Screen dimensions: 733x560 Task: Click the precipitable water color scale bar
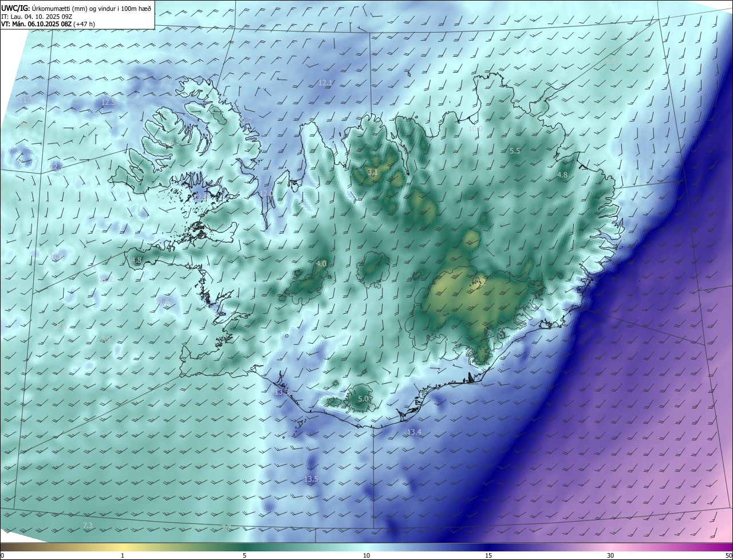[366, 547]
